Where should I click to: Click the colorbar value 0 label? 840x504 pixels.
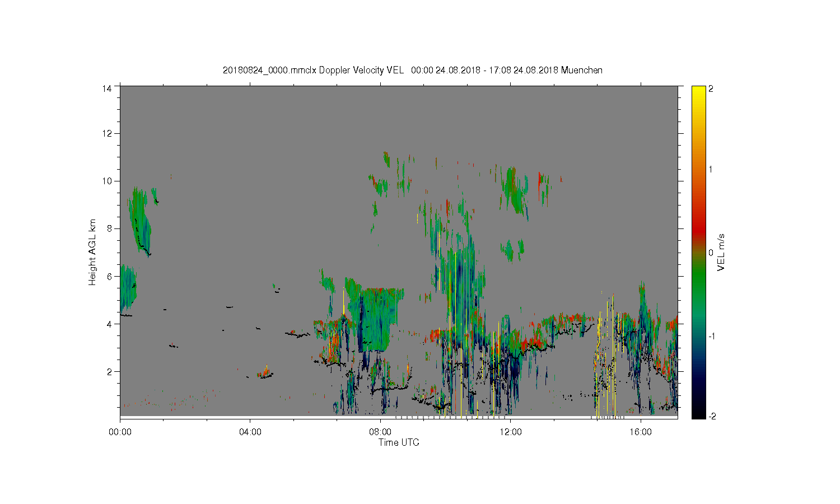click(x=711, y=253)
